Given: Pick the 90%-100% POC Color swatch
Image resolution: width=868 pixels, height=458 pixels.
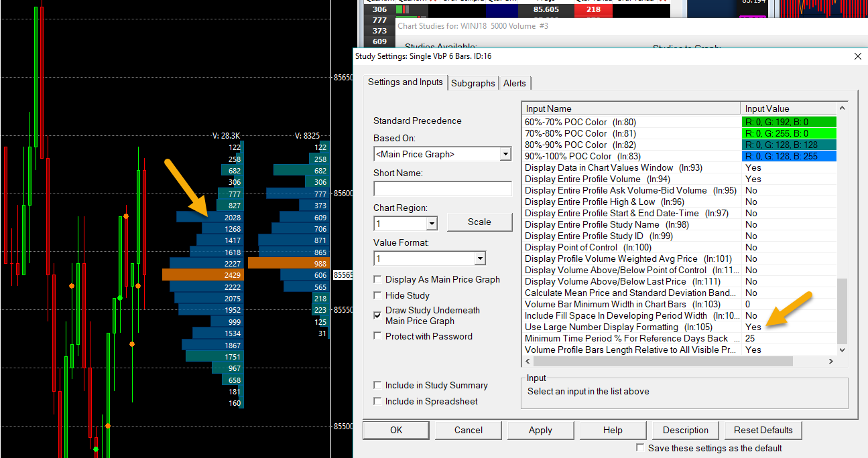Looking at the screenshot, I should point(789,156).
